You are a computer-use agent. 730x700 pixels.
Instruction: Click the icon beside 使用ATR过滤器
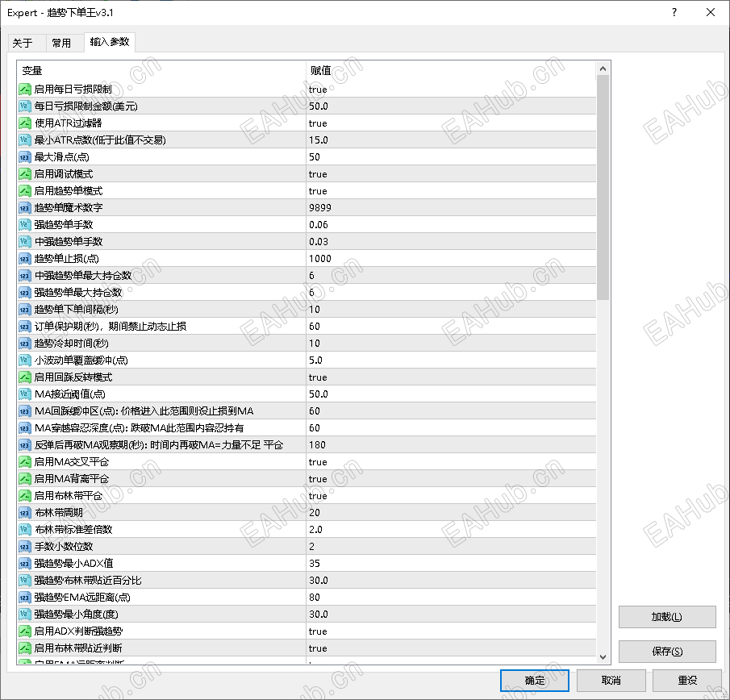(x=25, y=123)
